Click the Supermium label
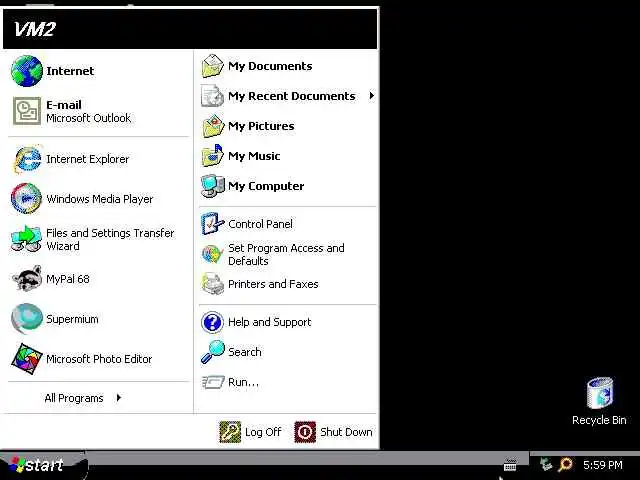 point(72,319)
